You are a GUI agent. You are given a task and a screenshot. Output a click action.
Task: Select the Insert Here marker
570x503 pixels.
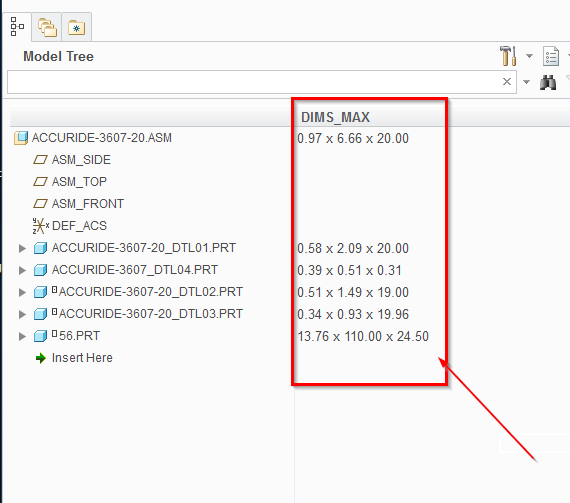(x=82, y=358)
